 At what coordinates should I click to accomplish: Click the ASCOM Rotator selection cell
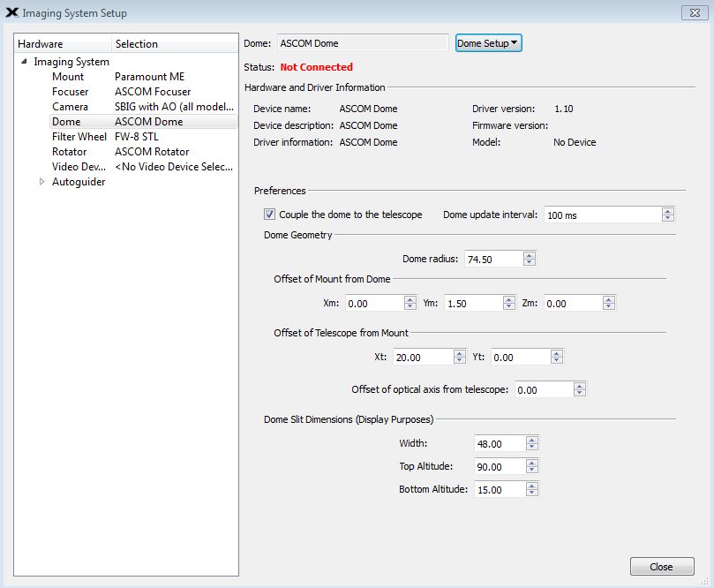point(152,152)
